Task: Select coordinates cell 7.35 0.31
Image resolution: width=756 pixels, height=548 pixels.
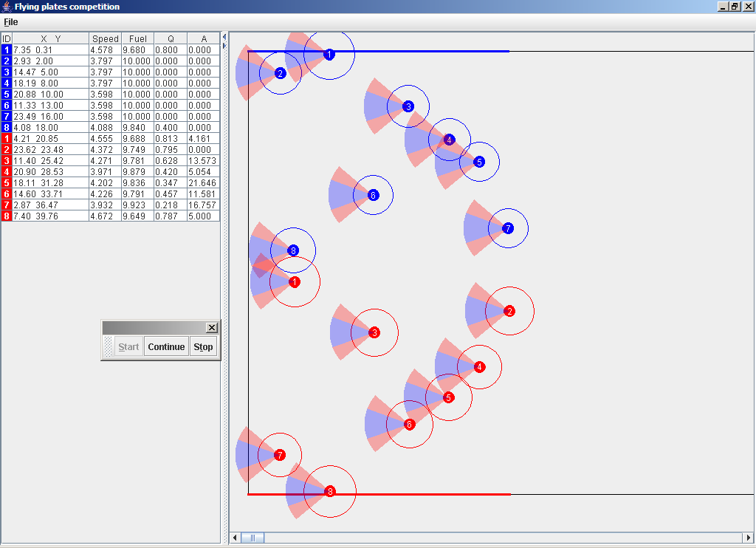Action: point(51,49)
